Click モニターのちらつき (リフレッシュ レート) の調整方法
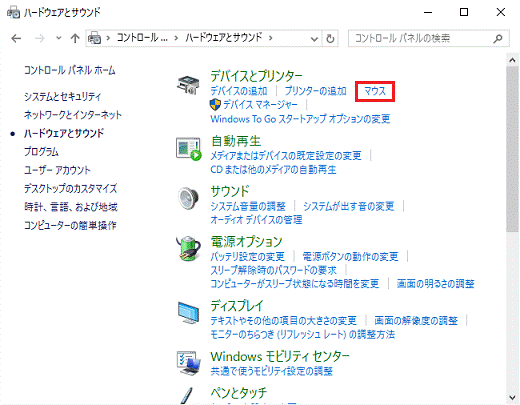This screenshot has height=405, width=520. coord(303,334)
